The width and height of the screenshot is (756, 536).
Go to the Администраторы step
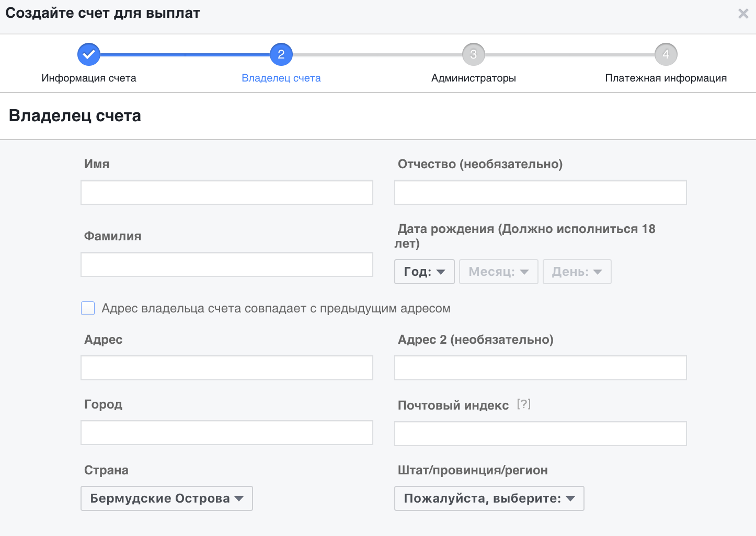(474, 78)
